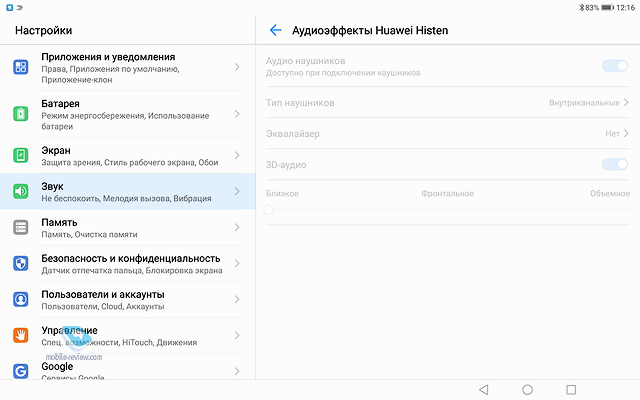Tap the Android back navigation button
The width and height of the screenshot is (640, 400).
pos(484,390)
